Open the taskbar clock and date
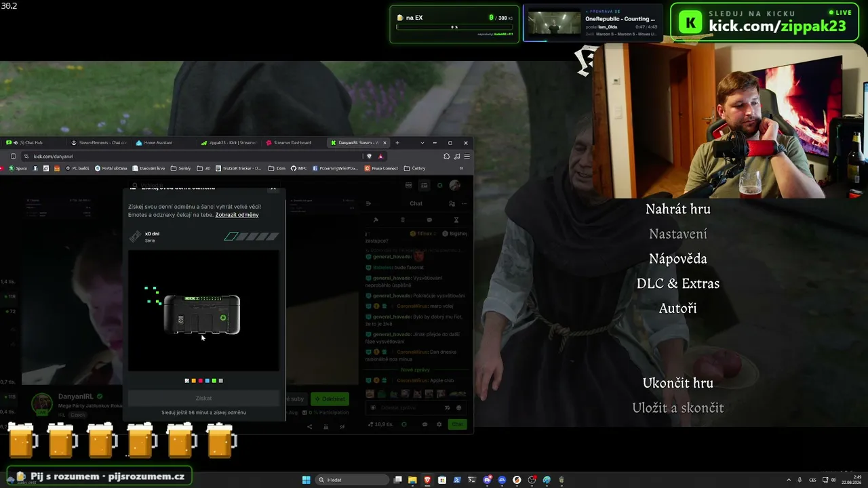The height and width of the screenshot is (488, 868). point(850,480)
